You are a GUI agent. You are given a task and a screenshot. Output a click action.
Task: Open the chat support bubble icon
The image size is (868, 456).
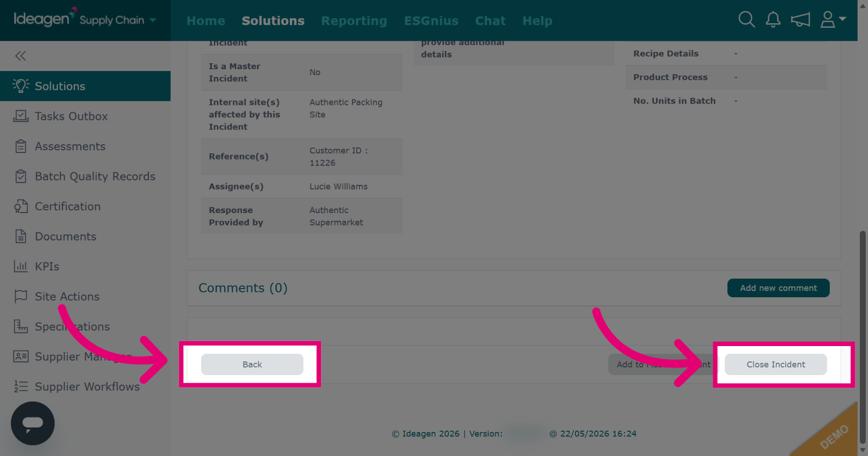pyautogui.click(x=33, y=423)
